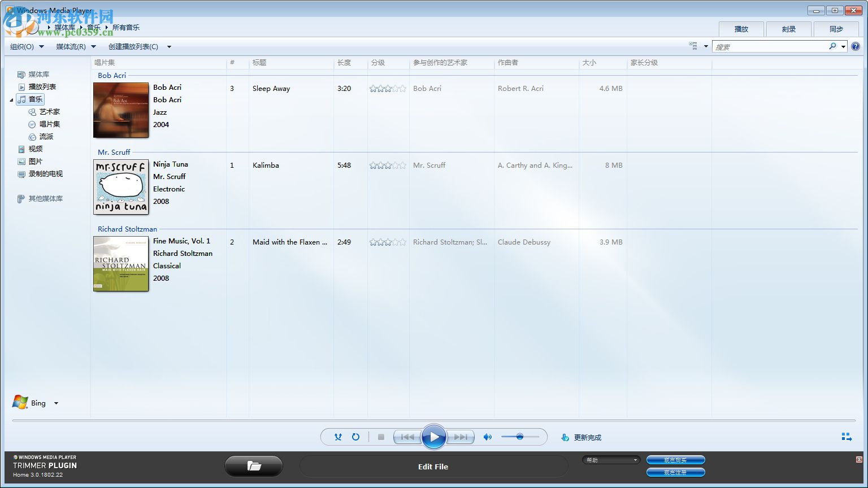Image resolution: width=868 pixels, height=488 pixels.
Task: Skip to previous track
Action: pos(407,437)
